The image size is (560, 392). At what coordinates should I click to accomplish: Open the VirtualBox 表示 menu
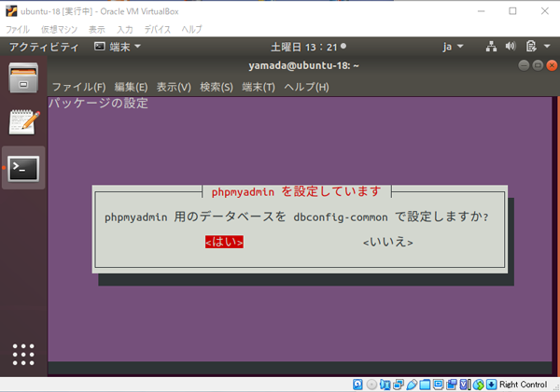click(x=97, y=29)
